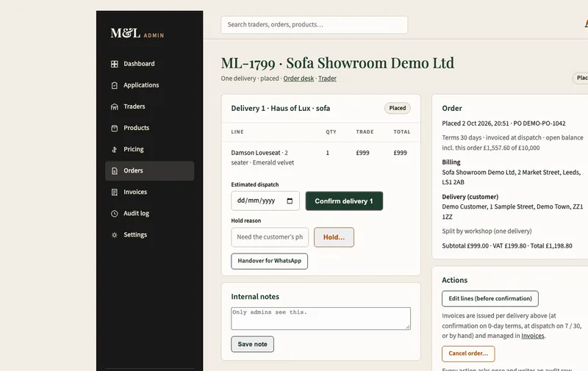Go to Applications in the sidebar
Image resolution: width=588 pixels, height=371 pixels.
(150, 85)
